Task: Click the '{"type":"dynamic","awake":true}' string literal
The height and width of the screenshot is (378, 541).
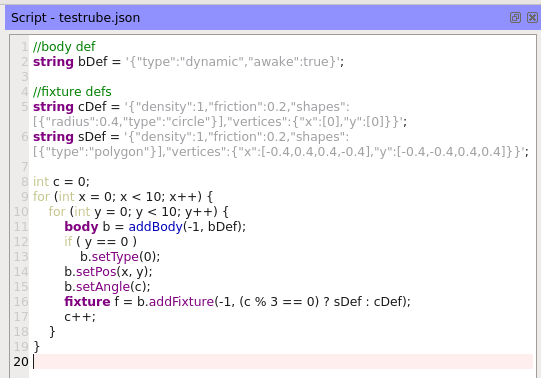Action: [x=233, y=62]
